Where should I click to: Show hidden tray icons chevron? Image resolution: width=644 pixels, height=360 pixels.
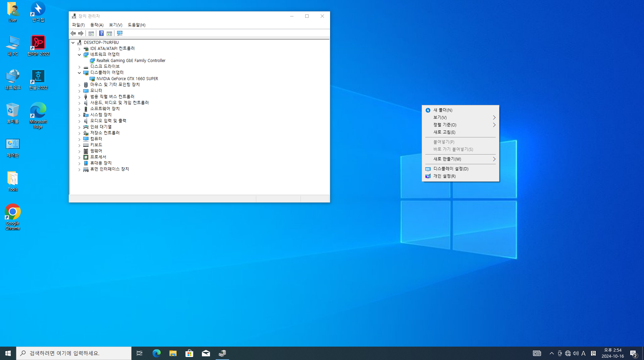[x=552, y=353]
